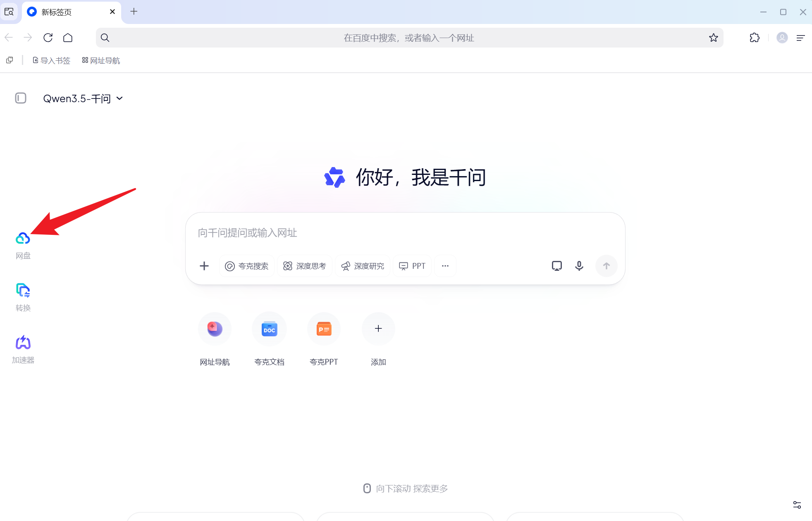The height and width of the screenshot is (521, 812).
Task: Open the settings icon at bottom right
Action: click(797, 505)
